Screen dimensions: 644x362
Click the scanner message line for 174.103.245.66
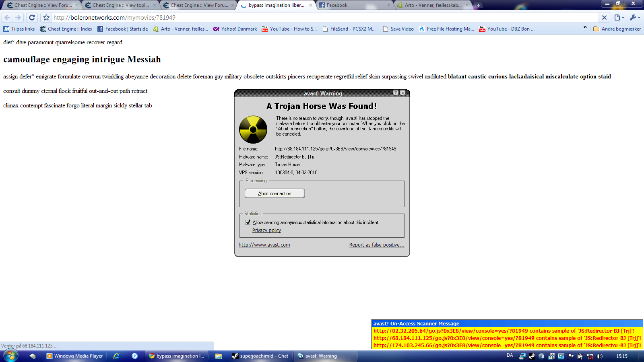click(507, 346)
